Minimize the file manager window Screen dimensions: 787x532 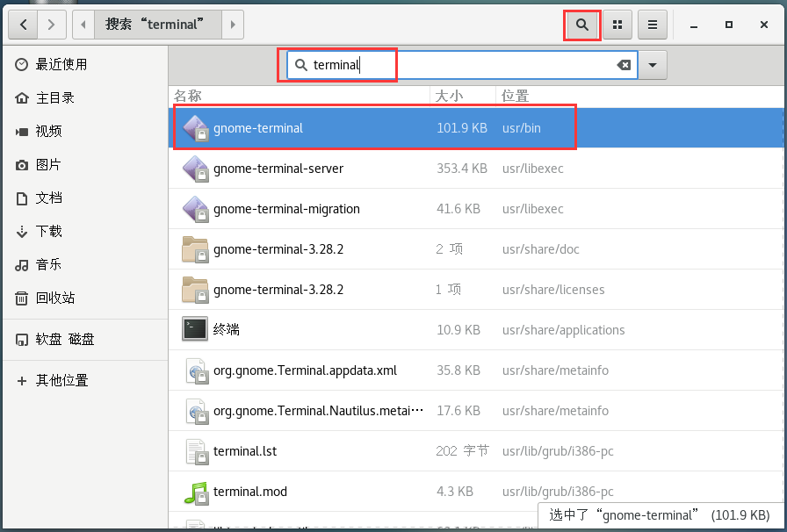tap(694, 25)
